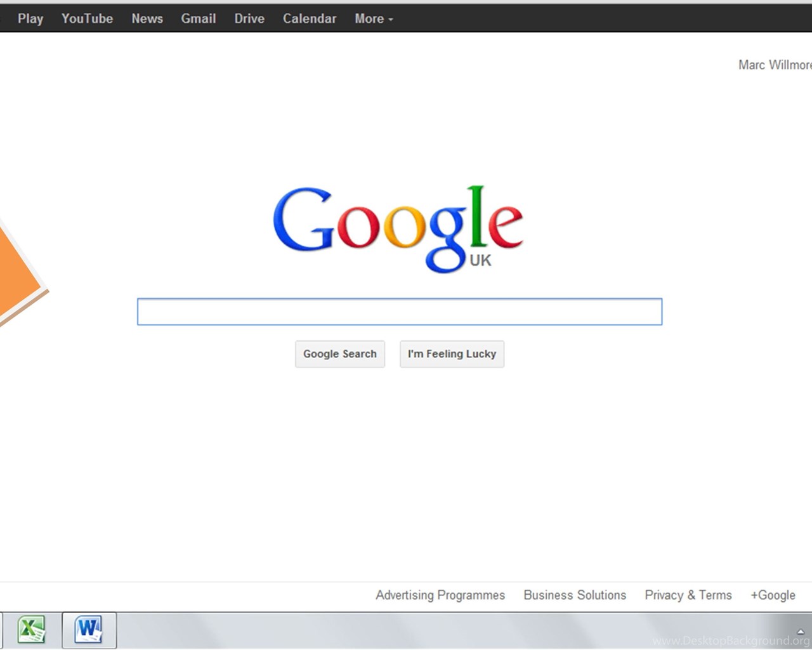This screenshot has width=812, height=650.
Task: Open Excel from the taskbar
Action: click(31, 630)
